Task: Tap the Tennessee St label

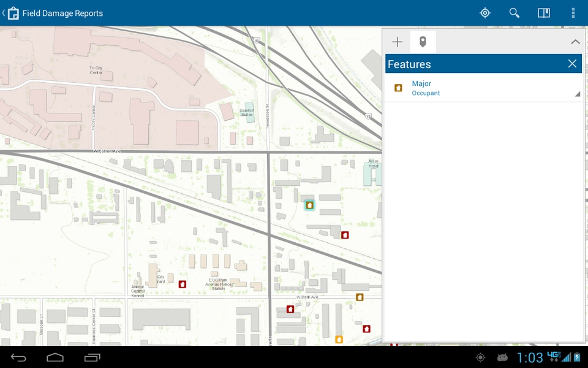Action: 268,117
